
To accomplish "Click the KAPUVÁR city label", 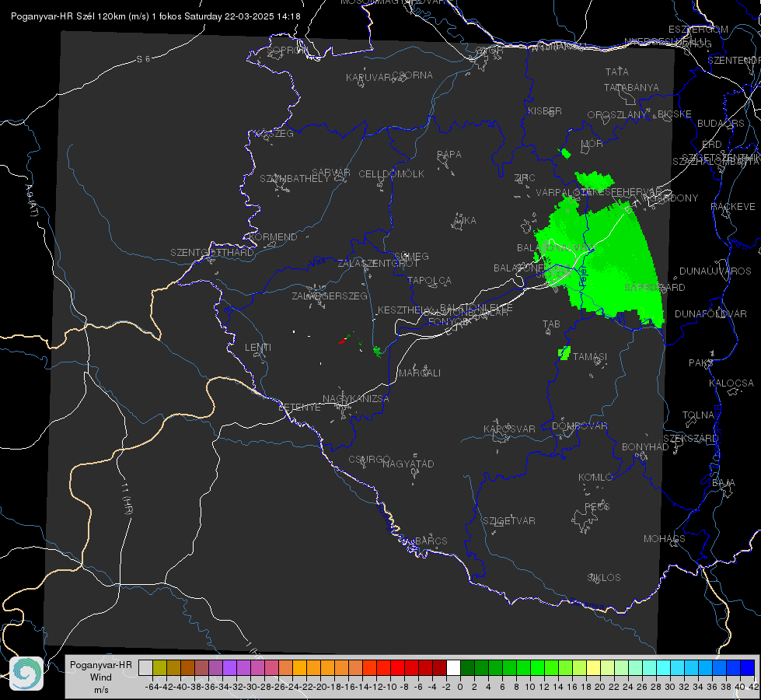I will coord(369,78).
